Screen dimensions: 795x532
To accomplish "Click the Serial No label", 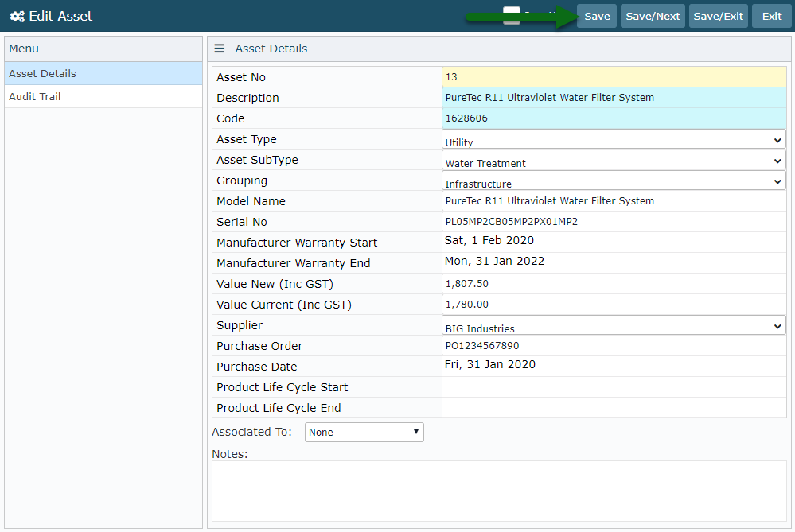I will pyautogui.click(x=242, y=222).
